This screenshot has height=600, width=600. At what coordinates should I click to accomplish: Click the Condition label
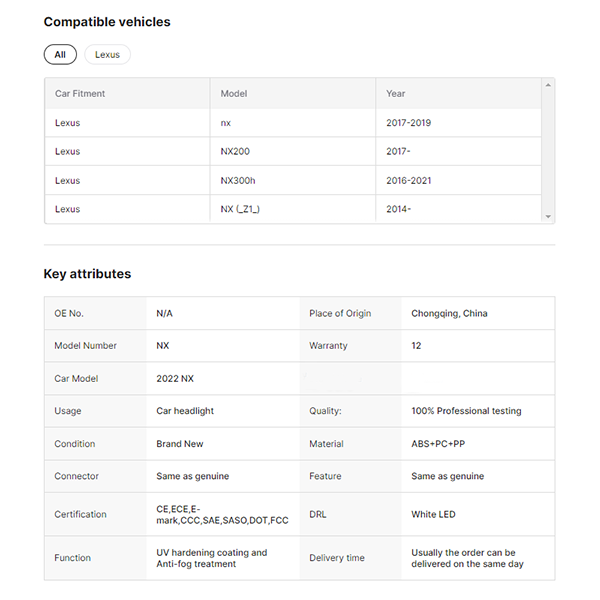[75, 444]
